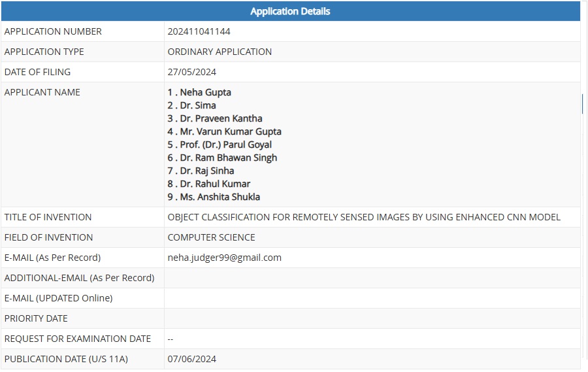Viewport: 588px width, 372px height.
Task: Click the ORDINARY APPLICATION type value
Action: pos(220,52)
